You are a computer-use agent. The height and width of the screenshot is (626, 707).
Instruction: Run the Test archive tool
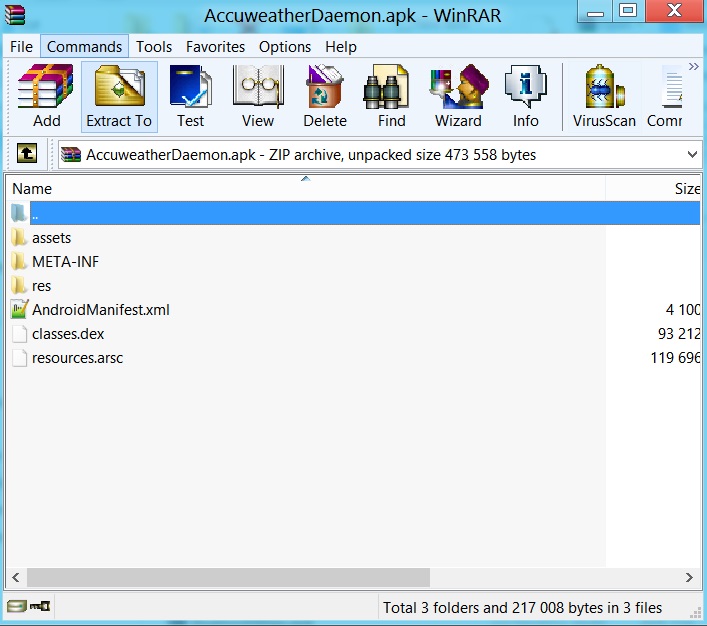(190, 87)
